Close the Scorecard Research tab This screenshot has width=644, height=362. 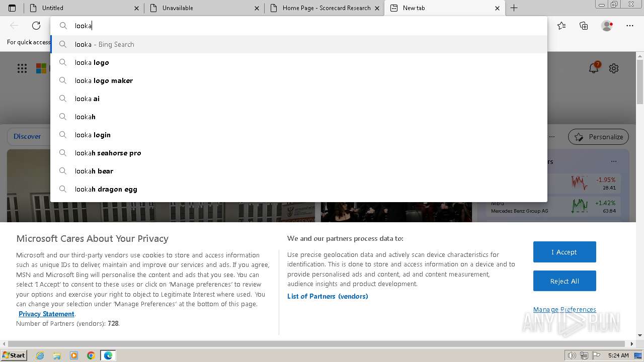377,8
